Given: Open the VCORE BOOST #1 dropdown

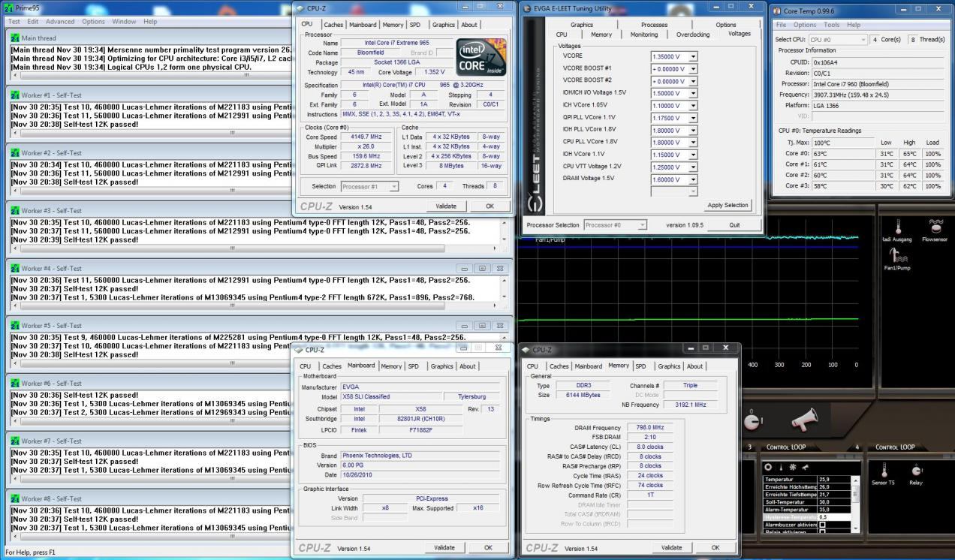Looking at the screenshot, I should coord(693,68).
